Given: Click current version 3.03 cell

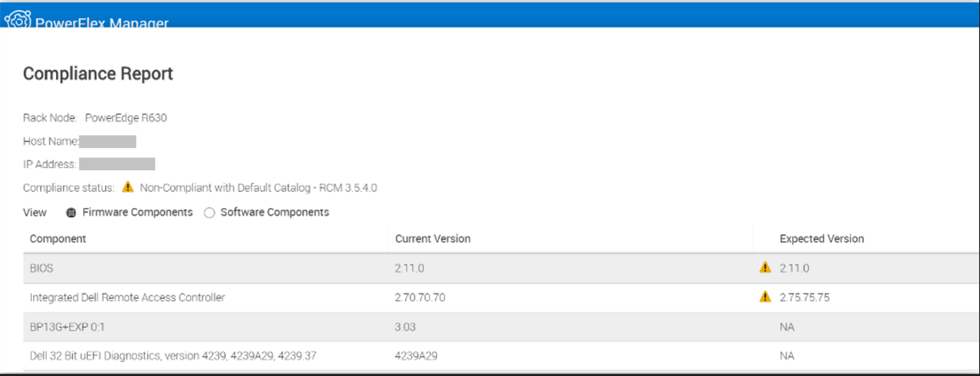Looking at the screenshot, I should click(405, 327).
